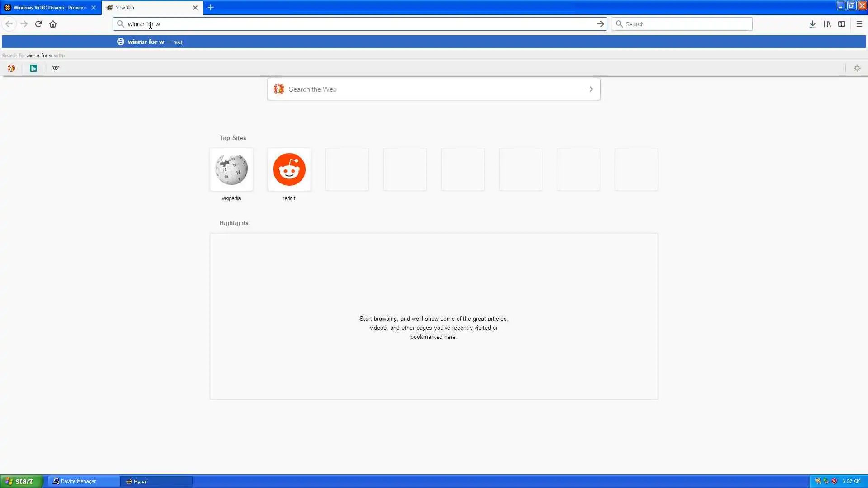The height and width of the screenshot is (488, 868).
Task: Open a new tab with plus button
Action: tap(211, 7)
